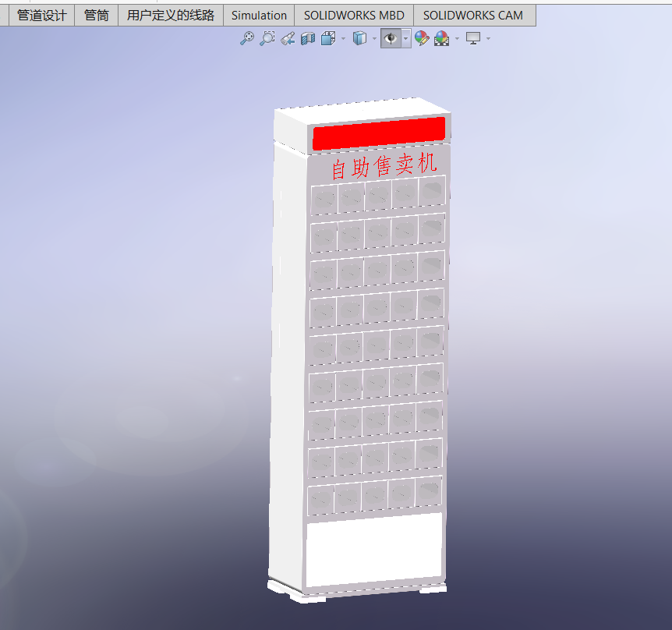The width and height of the screenshot is (672, 630).
Task: Select the 自助售卖机 text on the model
Action: point(384,165)
